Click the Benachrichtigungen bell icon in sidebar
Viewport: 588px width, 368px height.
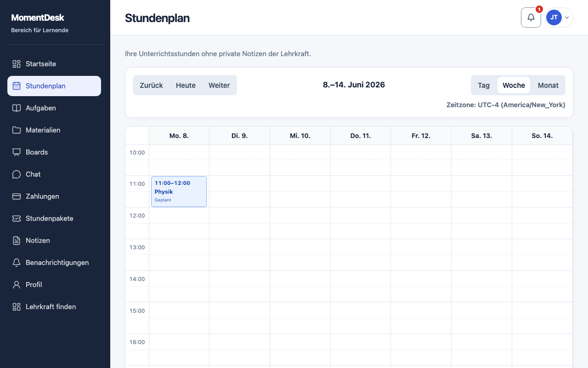[17, 263]
